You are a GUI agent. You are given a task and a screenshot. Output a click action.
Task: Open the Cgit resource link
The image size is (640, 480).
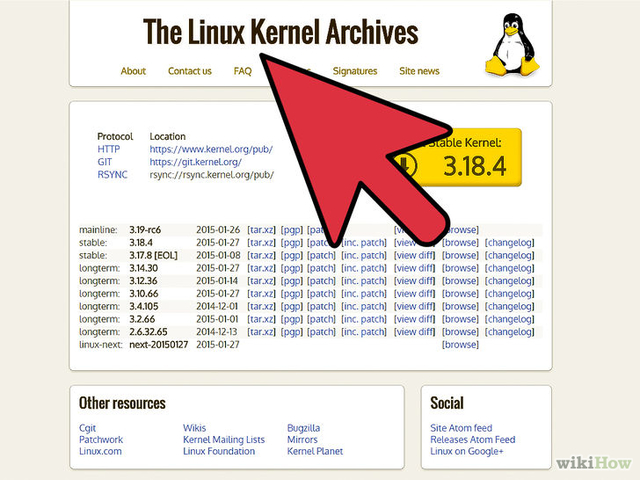87,428
